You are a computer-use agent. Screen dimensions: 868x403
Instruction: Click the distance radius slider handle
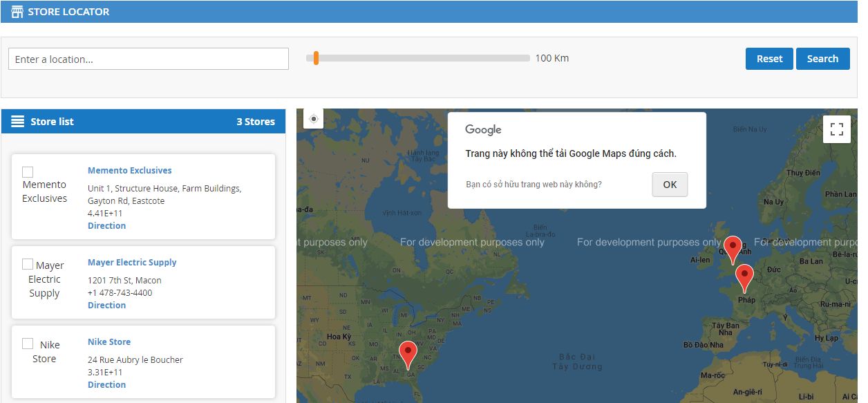pos(316,58)
